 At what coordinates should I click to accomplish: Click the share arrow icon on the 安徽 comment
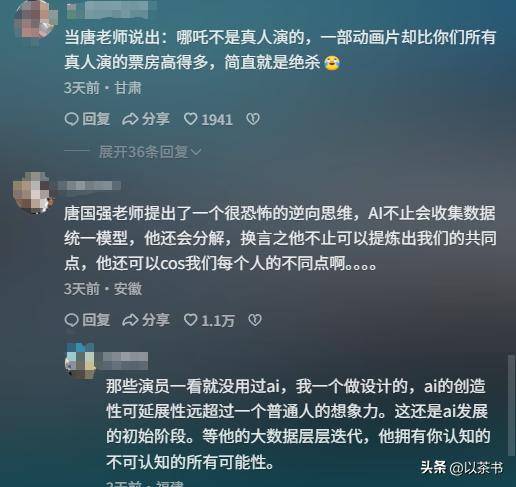pos(130,320)
